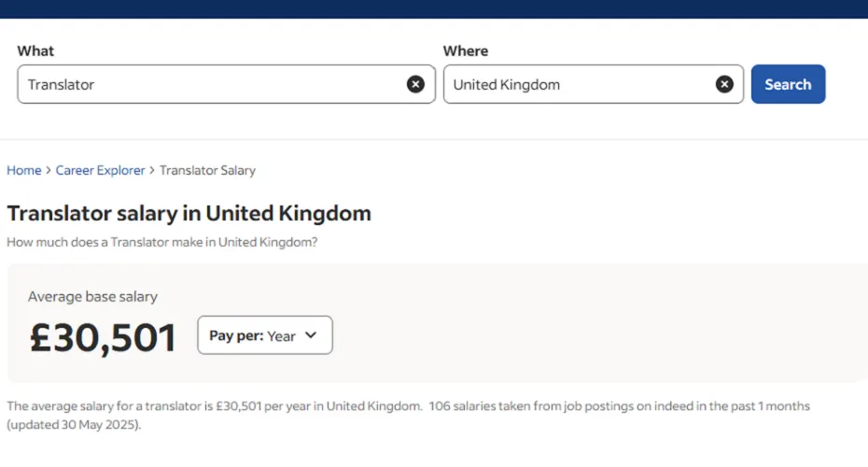Click the 'How much does a Translator make' subheading
Screen dimensions: 868x467
click(161, 242)
